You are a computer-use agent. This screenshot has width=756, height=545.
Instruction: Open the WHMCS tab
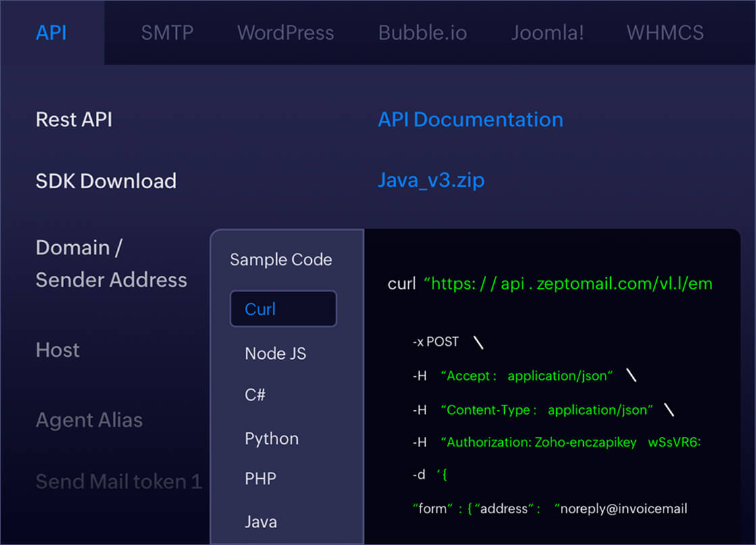point(665,33)
